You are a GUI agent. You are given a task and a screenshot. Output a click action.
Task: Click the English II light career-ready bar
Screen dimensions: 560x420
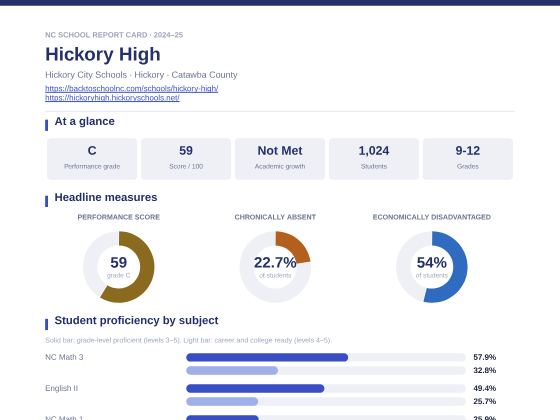tap(222, 401)
